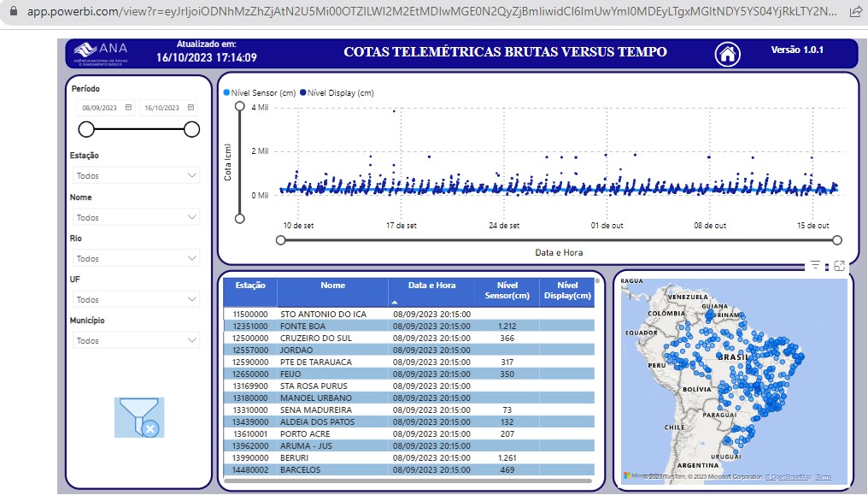Click the clear filters funnel icon
This screenshot has height=495, width=868.
click(139, 417)
